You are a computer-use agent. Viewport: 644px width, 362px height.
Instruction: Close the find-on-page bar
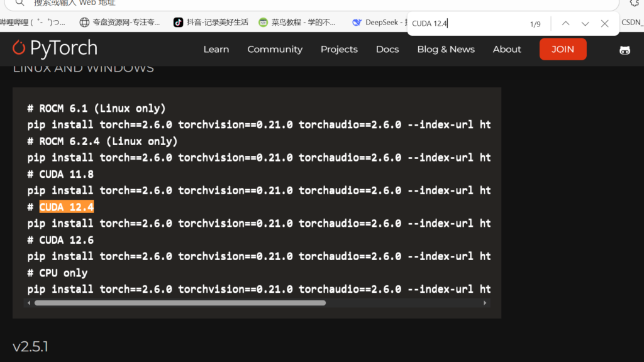[605, 23]
